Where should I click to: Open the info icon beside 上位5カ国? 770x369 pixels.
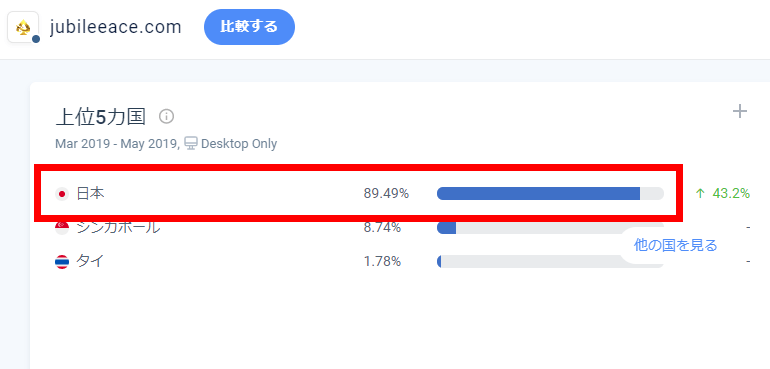click(166, 116)
